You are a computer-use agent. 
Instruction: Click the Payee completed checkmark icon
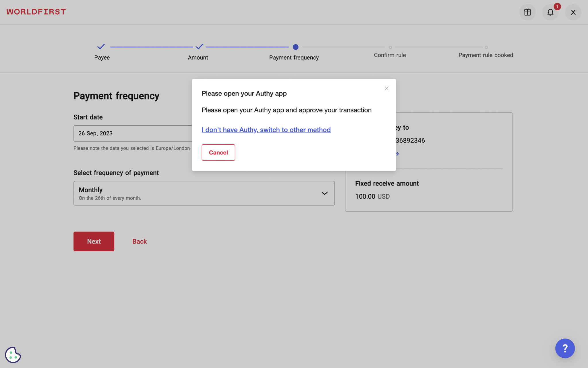click(101, 47)
